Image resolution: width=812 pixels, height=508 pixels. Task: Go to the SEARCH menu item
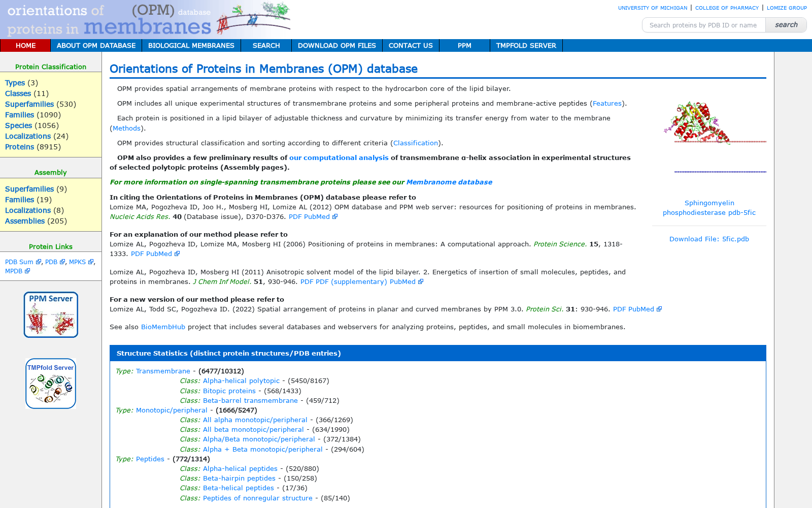[266, 46]
